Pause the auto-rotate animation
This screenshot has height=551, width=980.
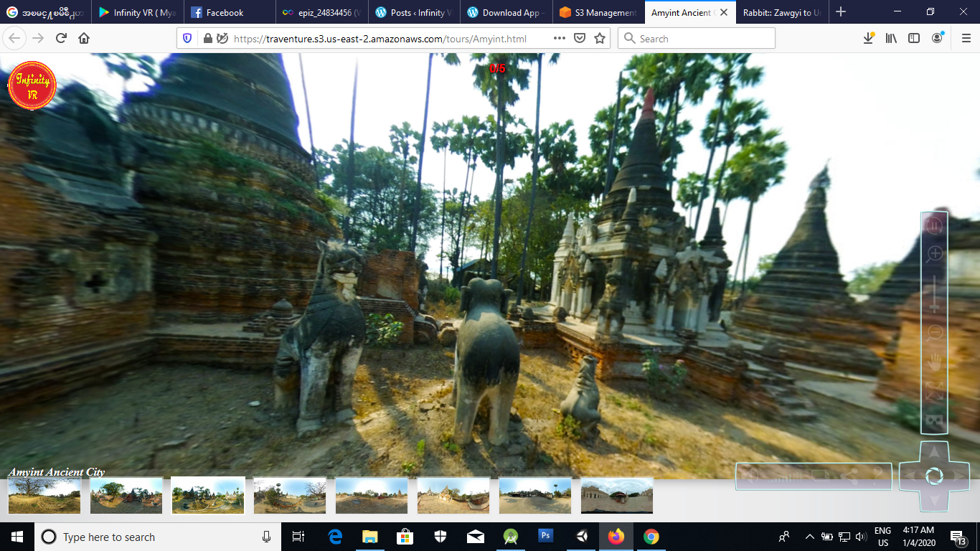[x=933, y=225]
